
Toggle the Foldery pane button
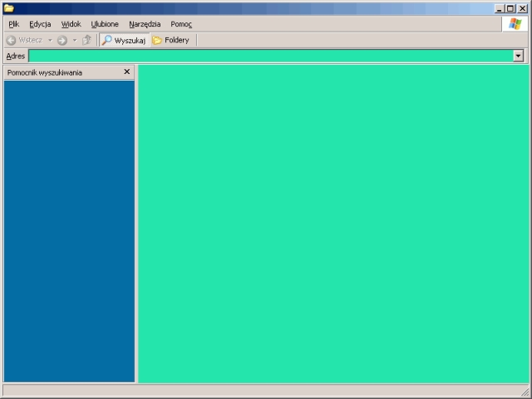(x=171, y=41)
